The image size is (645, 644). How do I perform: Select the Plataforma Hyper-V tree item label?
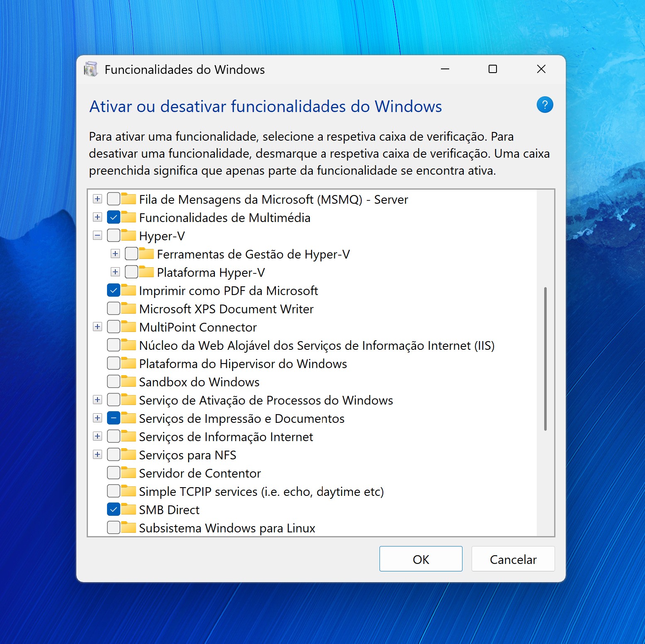click(x=211, y=273)
